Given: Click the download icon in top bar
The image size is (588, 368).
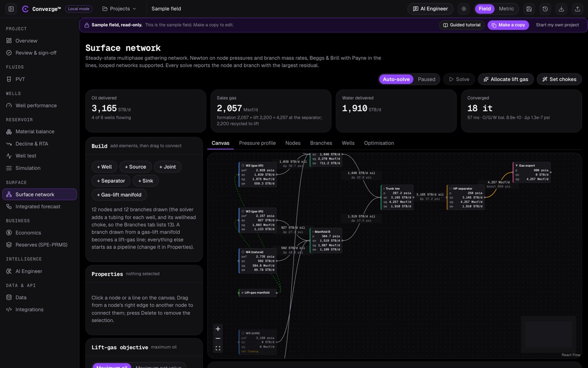Looking at the screenshot, I should tap(562, 9).
